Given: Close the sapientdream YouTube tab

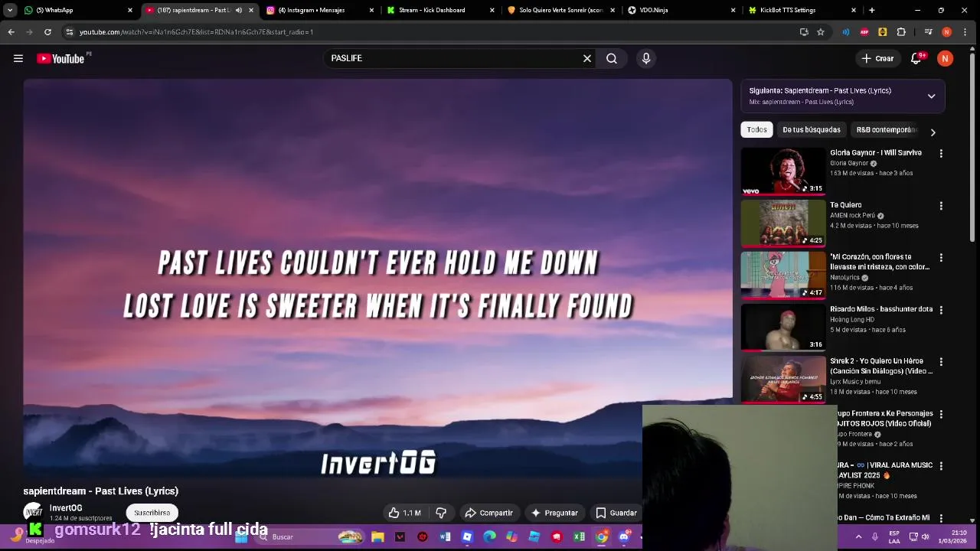Looking at the screenshot, I should tap(251, 10).
